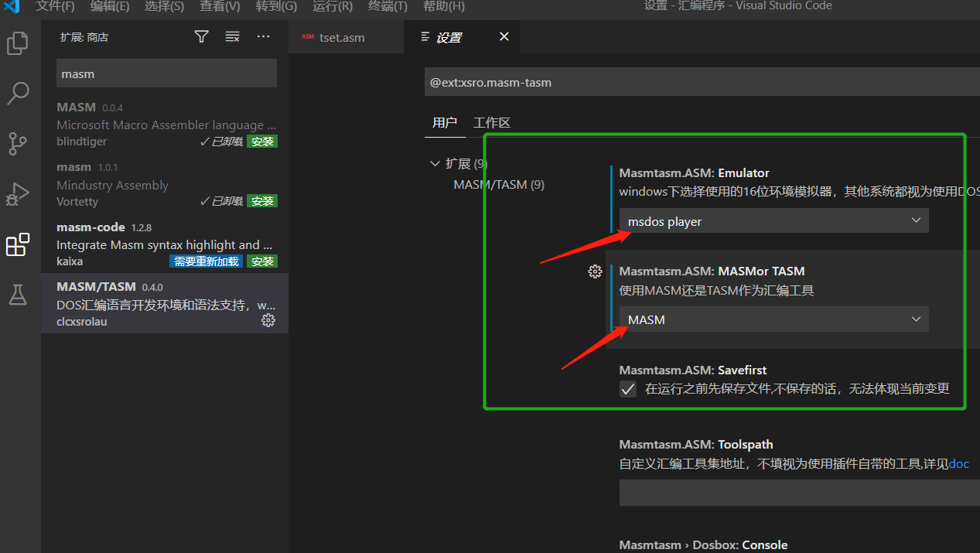Open the 运行(R) menu
The image size is (980, 553).
coord(333,6)
